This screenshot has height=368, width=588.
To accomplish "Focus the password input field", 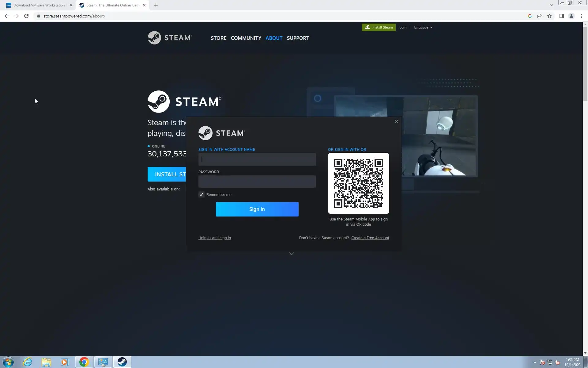I will [x=257, y=182].
